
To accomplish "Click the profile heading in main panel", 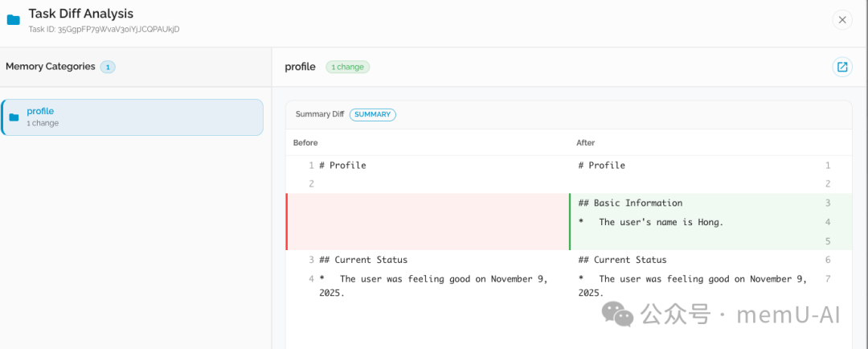I will (x=300, y=67).
